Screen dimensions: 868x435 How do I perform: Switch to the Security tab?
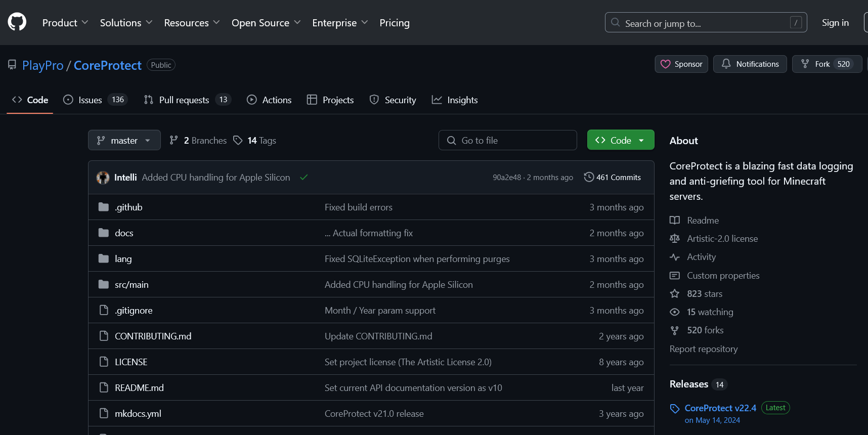click(x=393, y=100)
